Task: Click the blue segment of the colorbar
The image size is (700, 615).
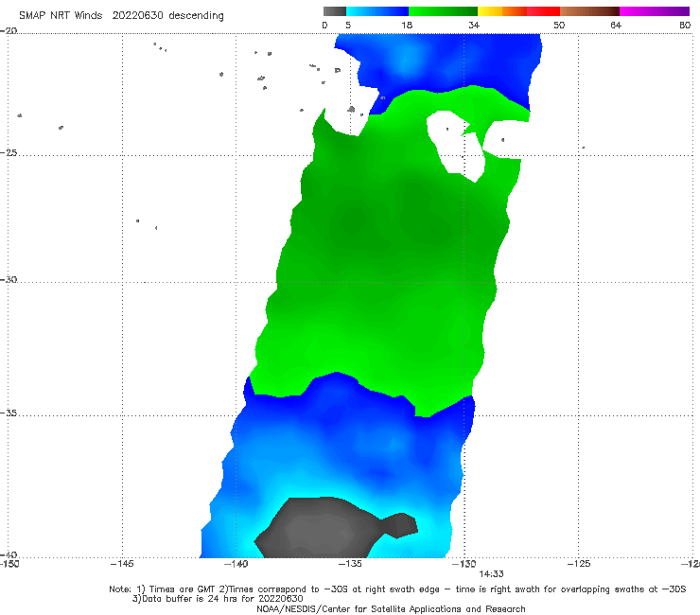Action: pyautogui.click(x=377, y=11)
